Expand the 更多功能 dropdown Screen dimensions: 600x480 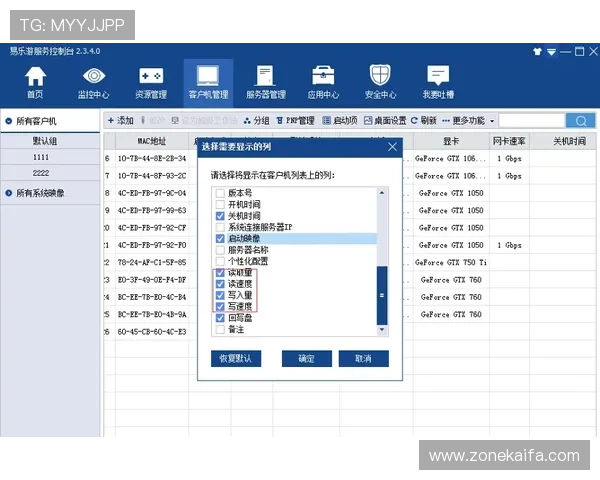468,121
